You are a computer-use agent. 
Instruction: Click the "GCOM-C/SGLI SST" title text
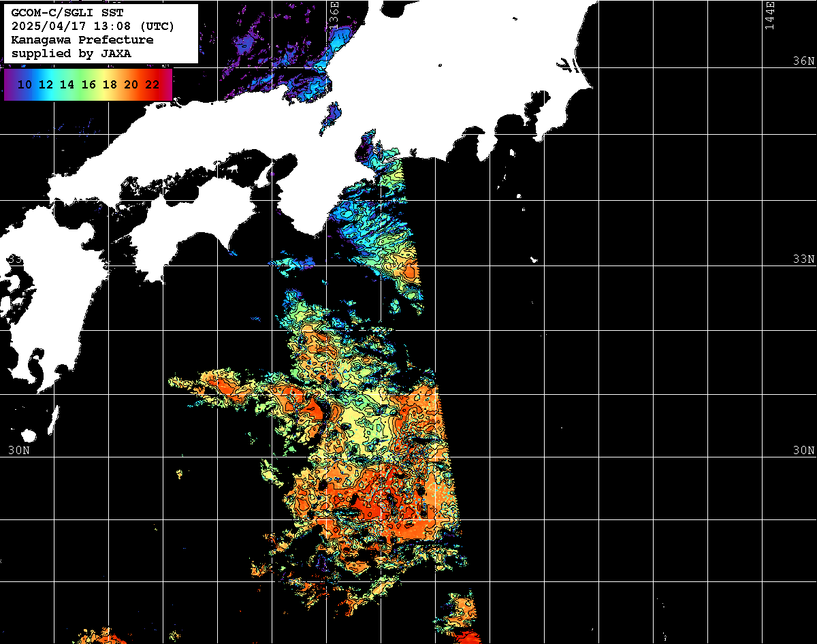pos(67,13)
